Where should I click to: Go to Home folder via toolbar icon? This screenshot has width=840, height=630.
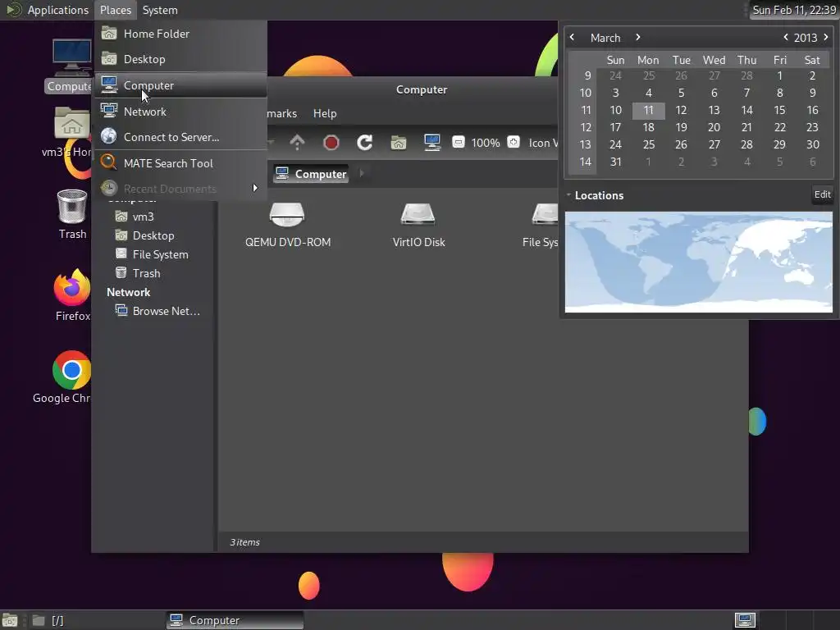(x=399, y=143)
